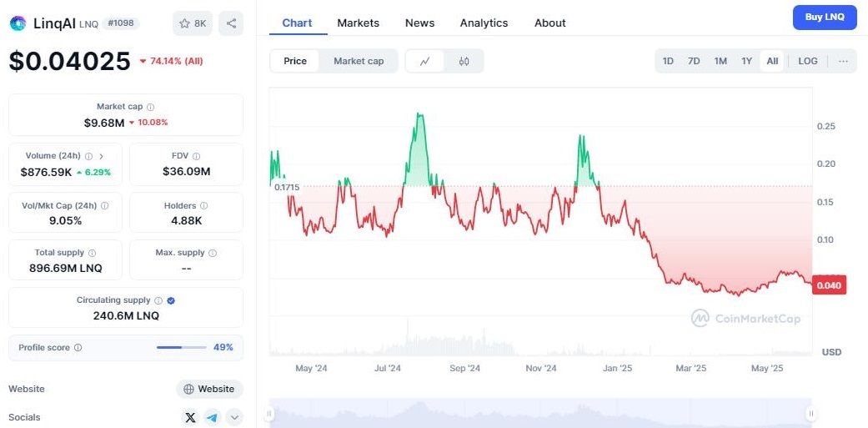Viewport: 868px width, 428px height.
Task: Open the Analytics tab
Action: point(484,23)
